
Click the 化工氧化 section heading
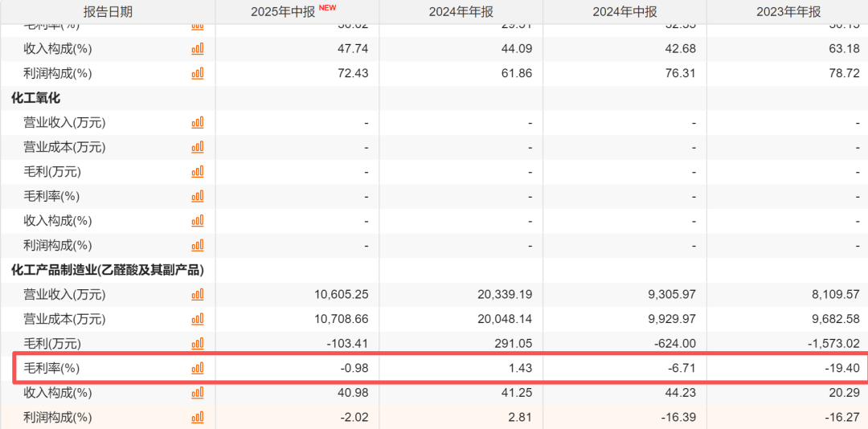coord(35,98)
